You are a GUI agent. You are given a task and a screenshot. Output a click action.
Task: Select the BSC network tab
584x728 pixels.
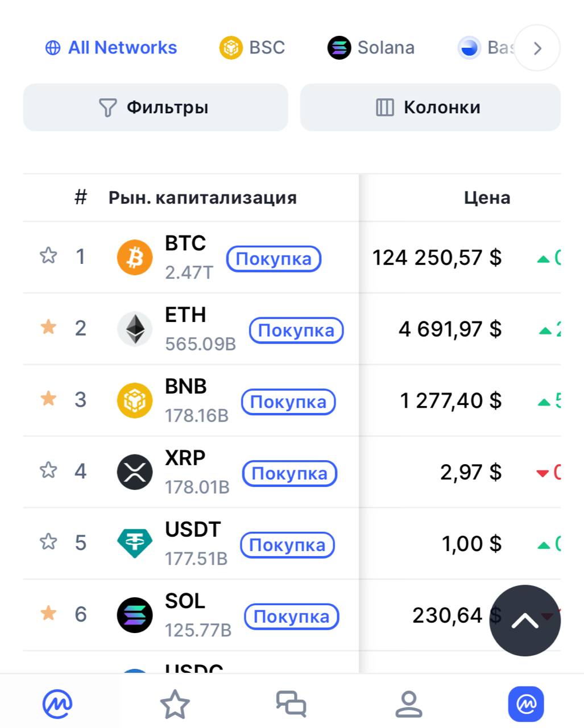252,48
